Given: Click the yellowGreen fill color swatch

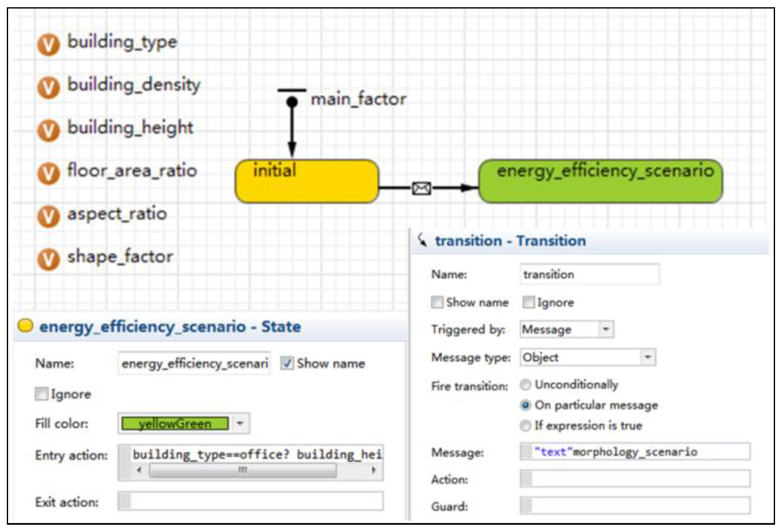Looking at the screenshot, I should (175, 424).
